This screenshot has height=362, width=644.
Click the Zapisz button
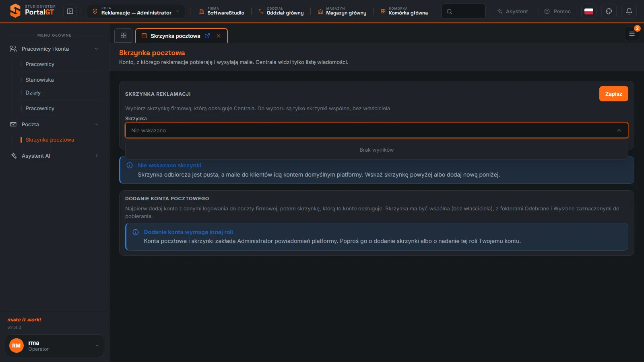tap(613, 94)
